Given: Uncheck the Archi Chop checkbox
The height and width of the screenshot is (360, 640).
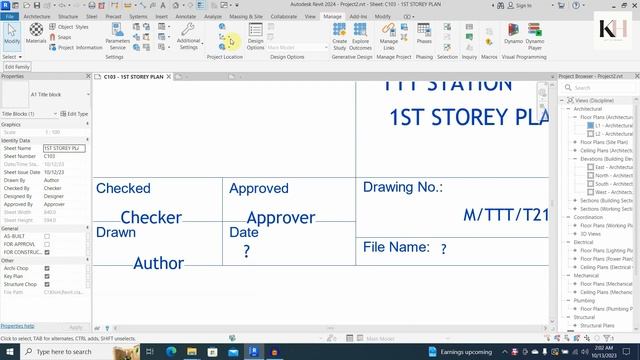Looking at the screenshot, I should pyautogui.click(x=47, y=268).
